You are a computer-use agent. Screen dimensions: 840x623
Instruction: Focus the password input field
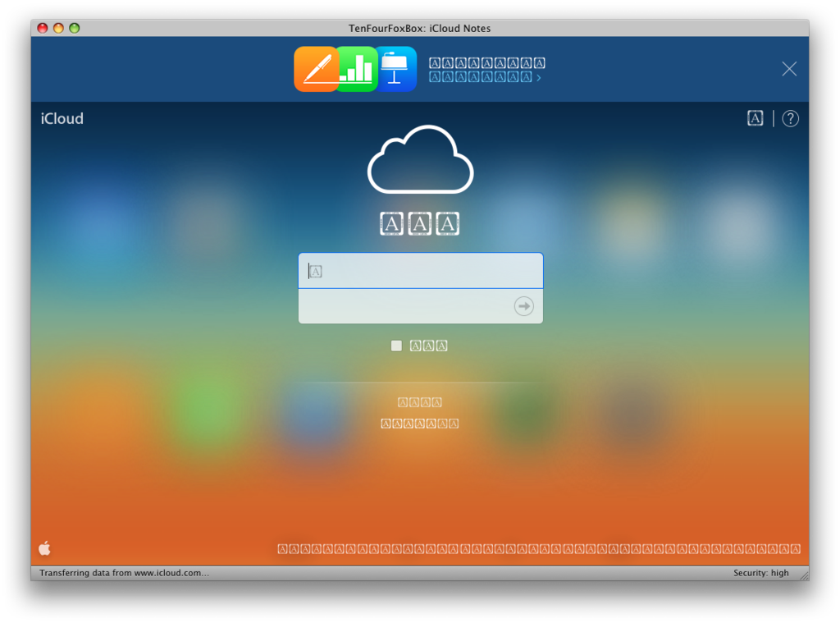tap(421, 306)
